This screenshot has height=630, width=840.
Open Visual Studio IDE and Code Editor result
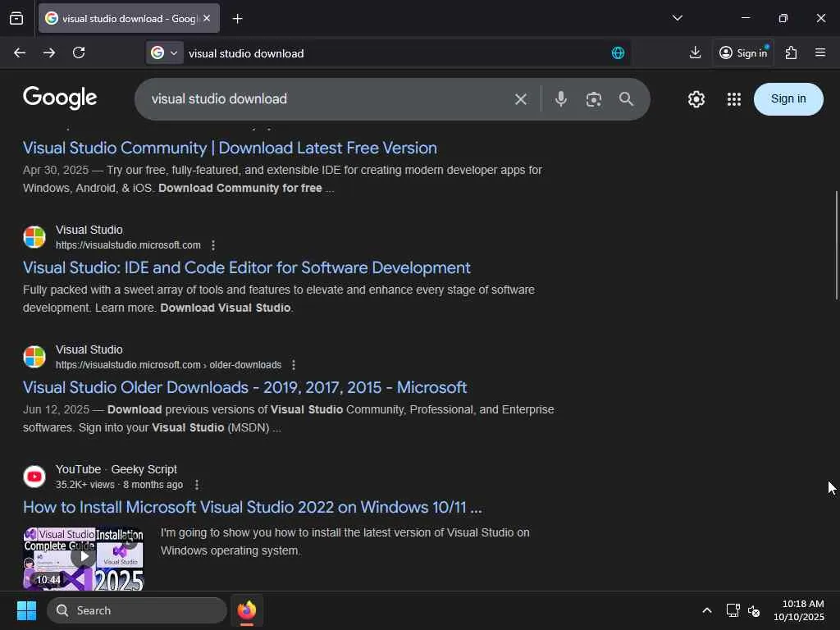click(246, 267)
